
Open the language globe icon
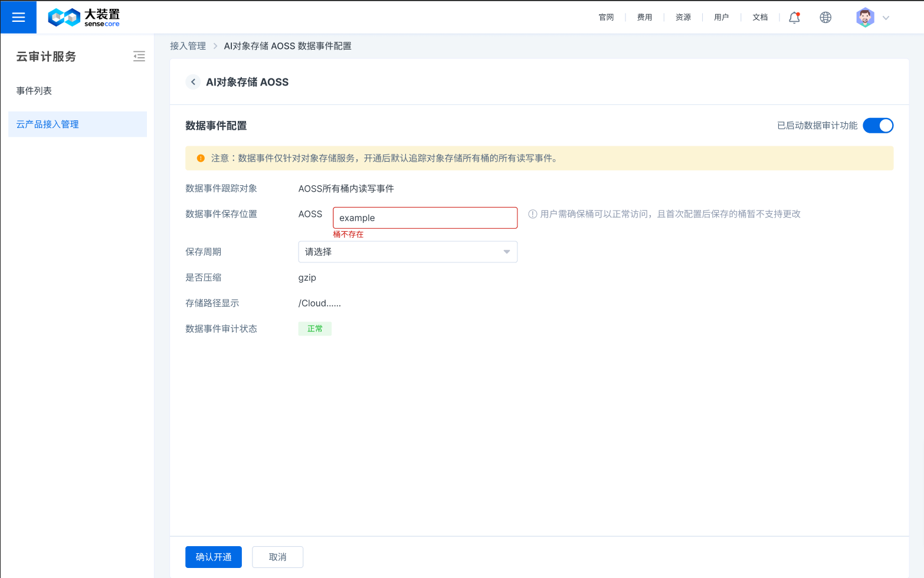point(825,17)
